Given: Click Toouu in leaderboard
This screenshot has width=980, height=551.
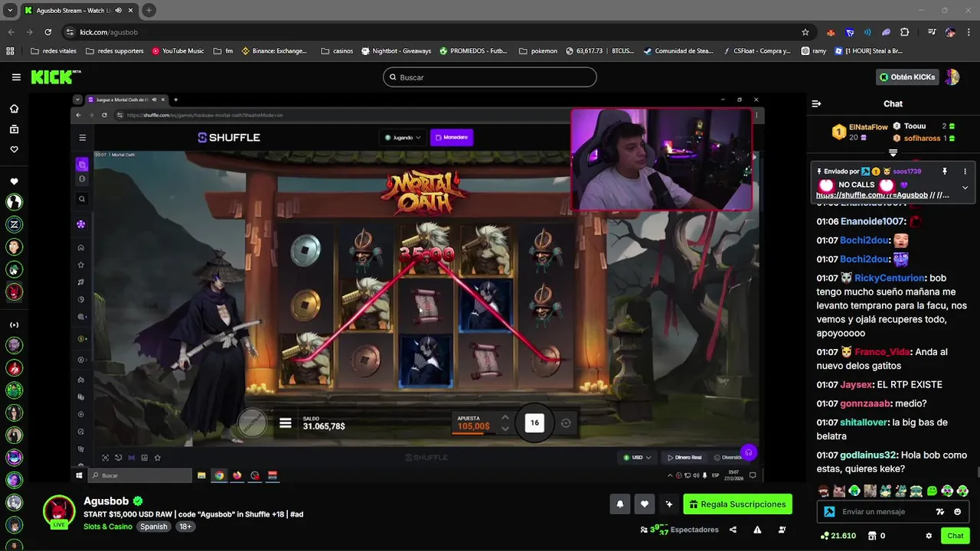Looking at the screenshot, I should (915, 126).
